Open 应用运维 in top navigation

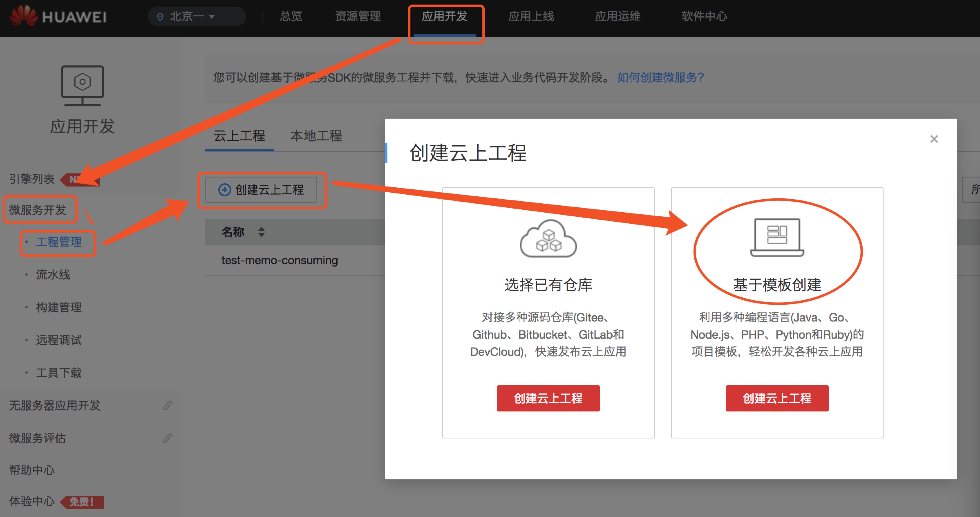click(618, 16)
